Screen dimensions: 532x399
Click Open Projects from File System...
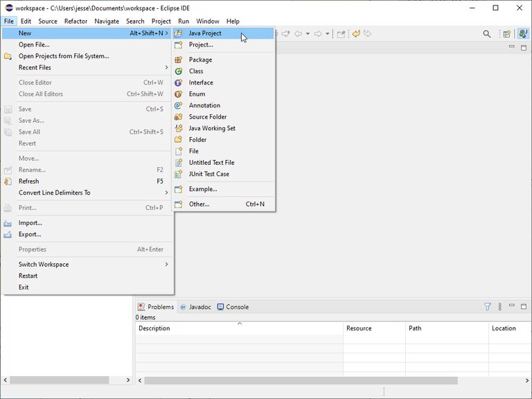64,56
